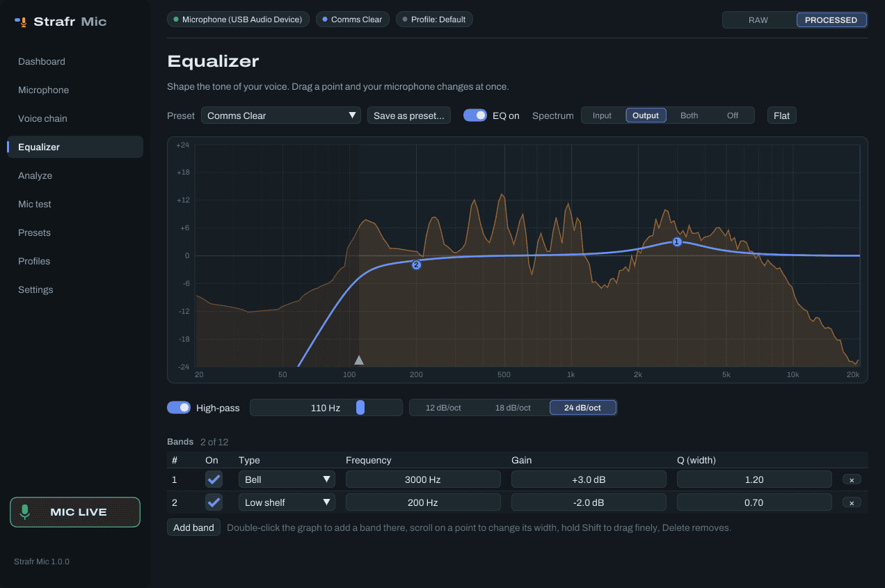Reset the EQ with the Flat button
This screenshot has height=588, width=885.
pos(782,116)
